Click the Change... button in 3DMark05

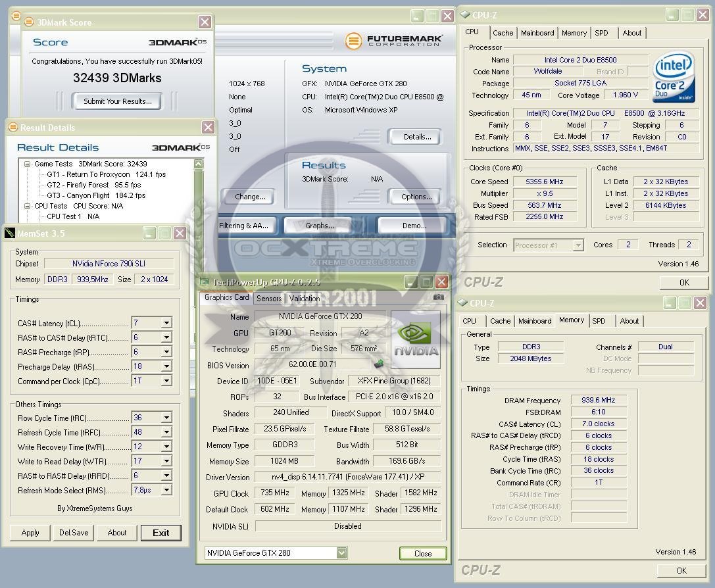[250, 197]
